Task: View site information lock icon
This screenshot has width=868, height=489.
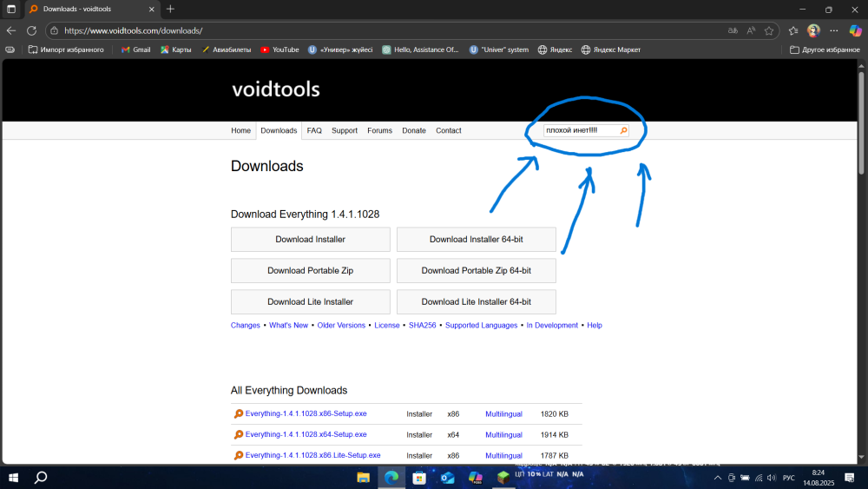Action: (x=54, y=30)
